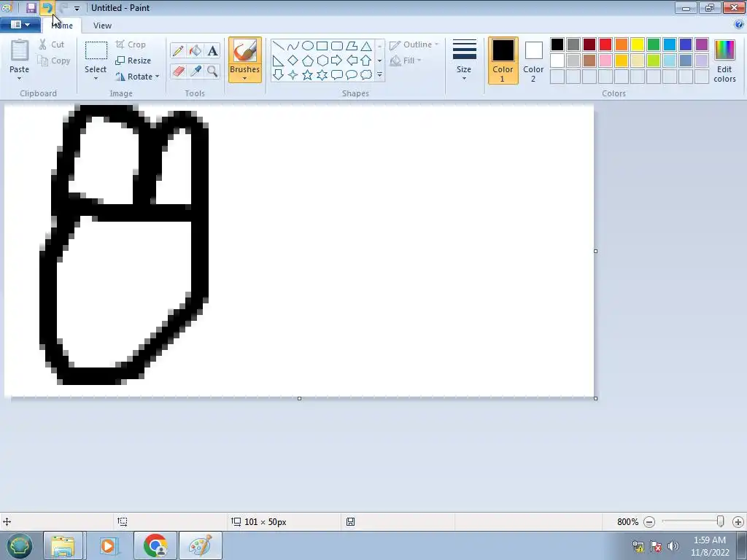Pick the orange color swatch
The image size is (747, 560).
622,44
